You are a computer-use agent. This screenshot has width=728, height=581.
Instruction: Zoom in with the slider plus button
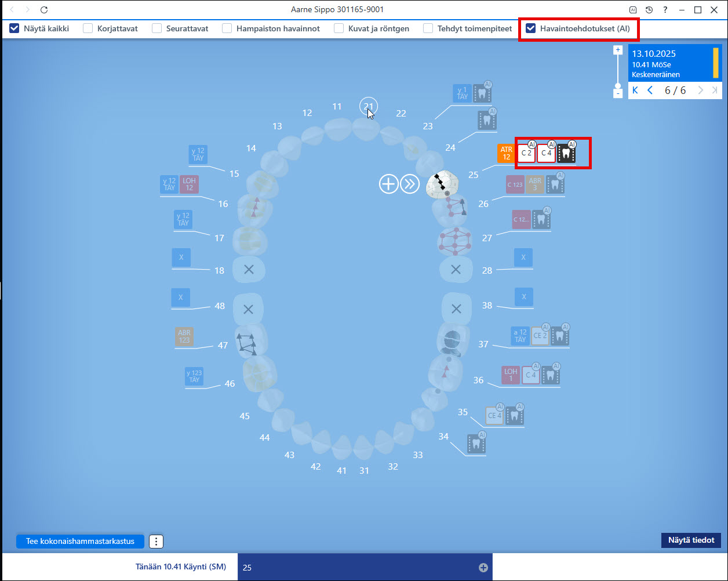(x=618, y=50)
